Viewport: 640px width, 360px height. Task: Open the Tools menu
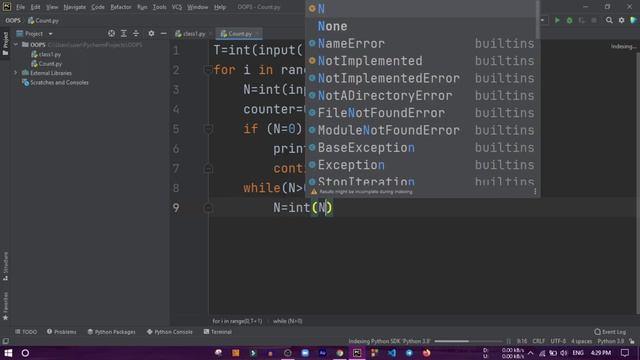pyautogui.click(x=160, y=7)
